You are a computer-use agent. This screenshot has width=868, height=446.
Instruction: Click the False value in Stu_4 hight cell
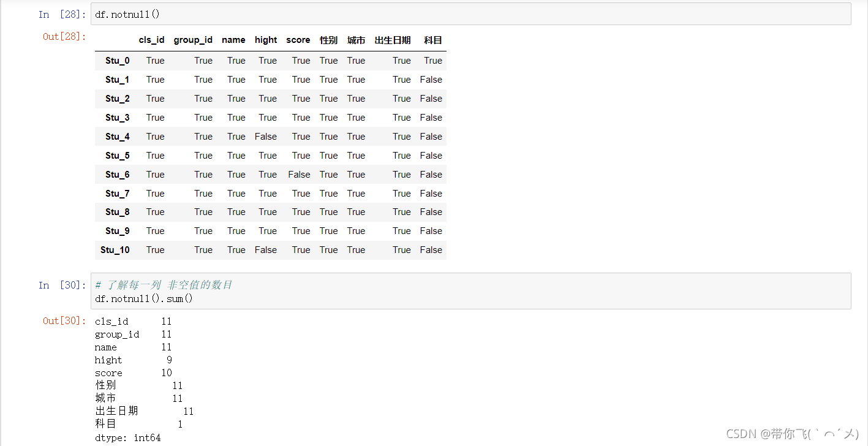(x=266, y=137)
